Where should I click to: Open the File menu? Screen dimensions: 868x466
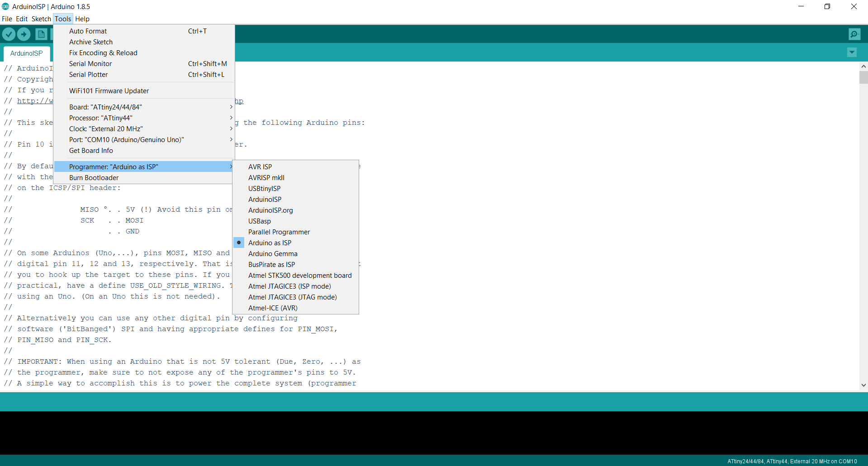pyautogui.click(x=7, y=19)
